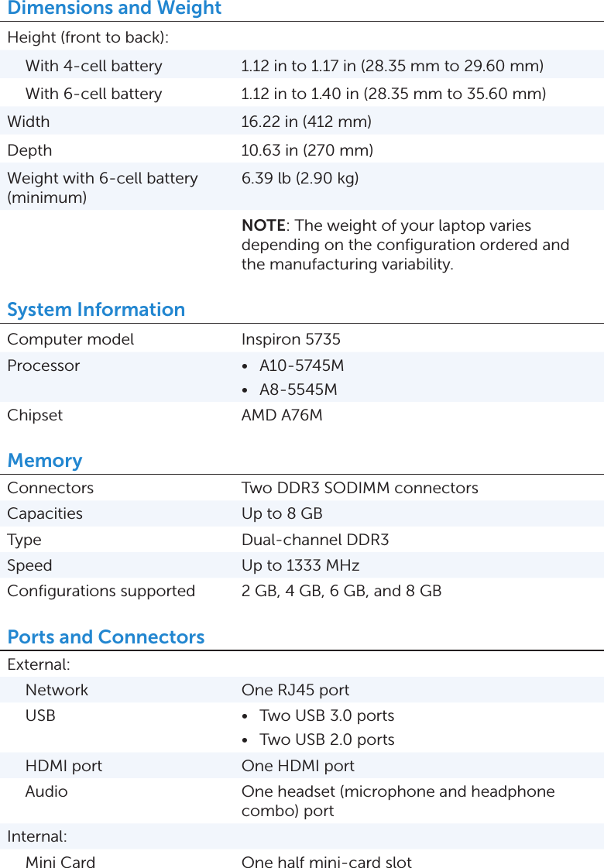Click the 'With 6-cell battery' row label
This screenshot has height=868, width=604.
[x=94, y=94]
